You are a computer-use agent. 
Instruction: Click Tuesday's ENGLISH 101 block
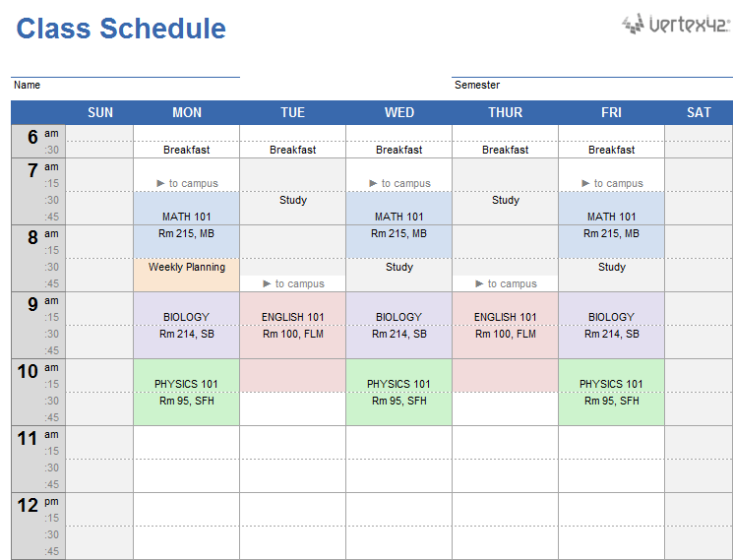(x=293, y=325)
